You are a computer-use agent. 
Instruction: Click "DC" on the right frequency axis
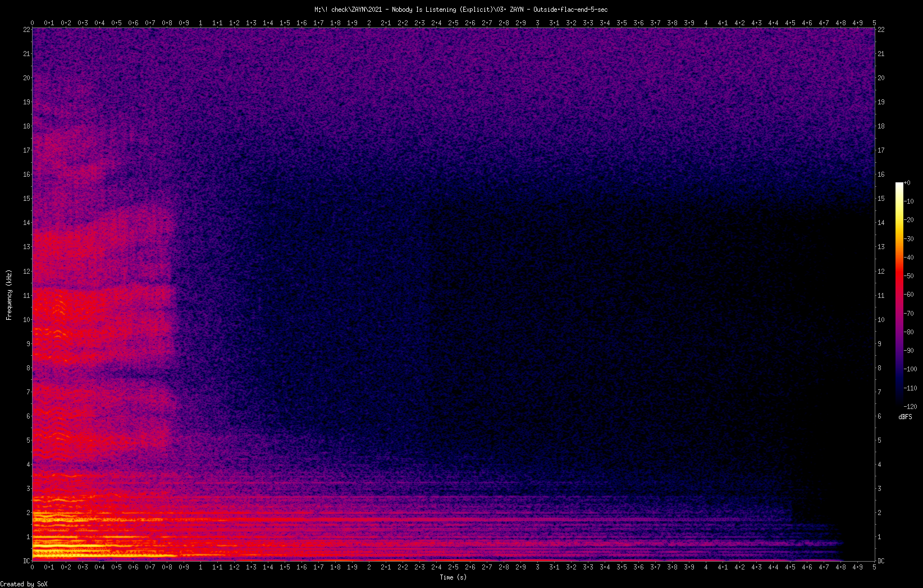tap(881, 561)
